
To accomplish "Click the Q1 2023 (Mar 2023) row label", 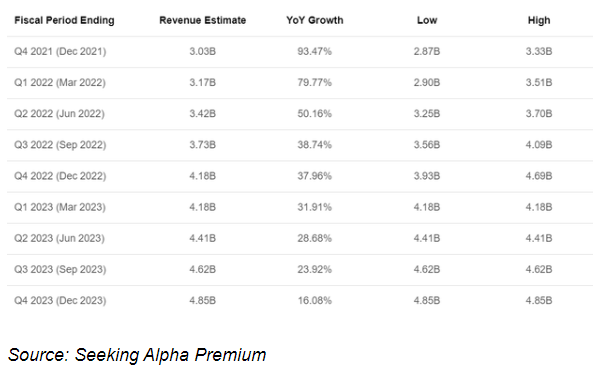I will [x=60, y=207].
